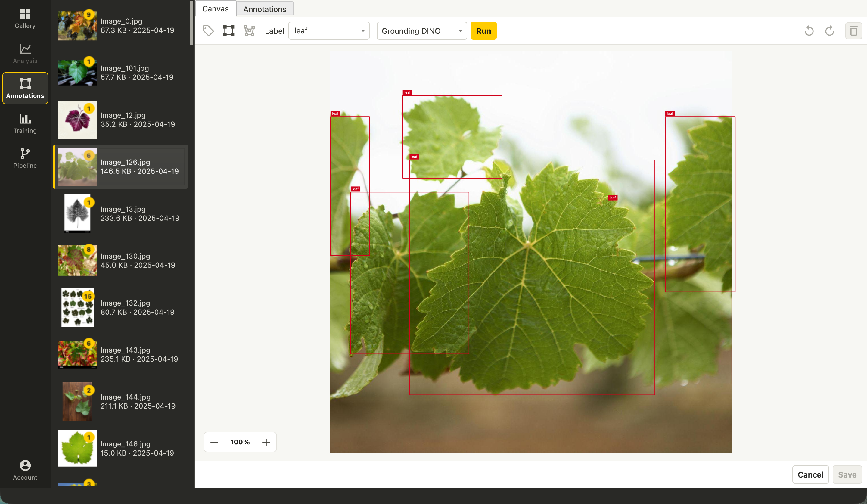Select the top-right leaf box label
Viewport: 867px width, 504px height.
click(x=670, y=113)
